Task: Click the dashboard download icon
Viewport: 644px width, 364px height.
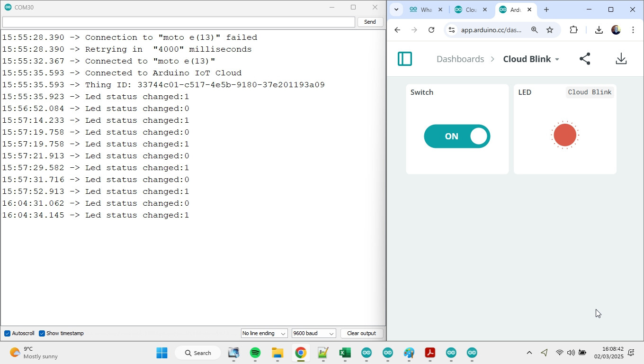Action: tap(621, 58)
